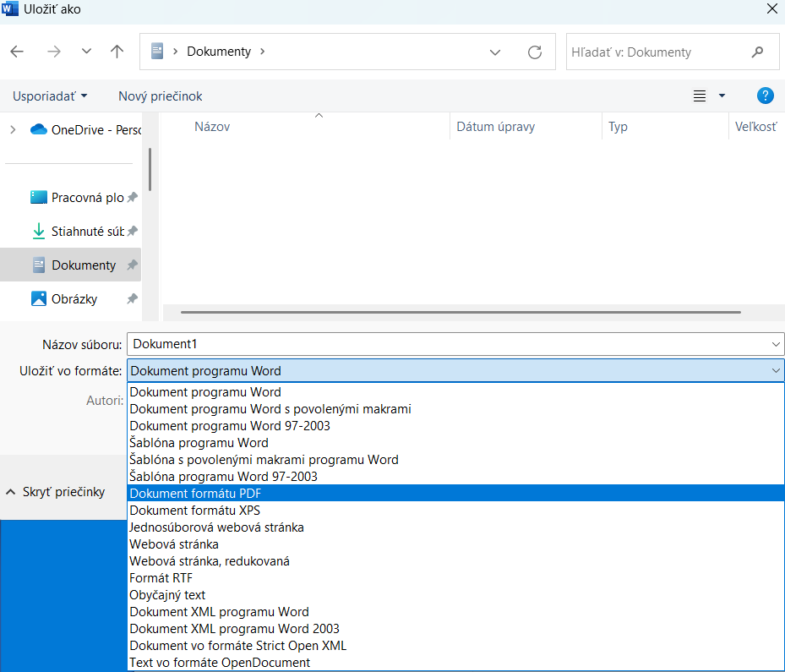Click the forward navigation arrow
785x672 pixels.
[x=53, y=52]
